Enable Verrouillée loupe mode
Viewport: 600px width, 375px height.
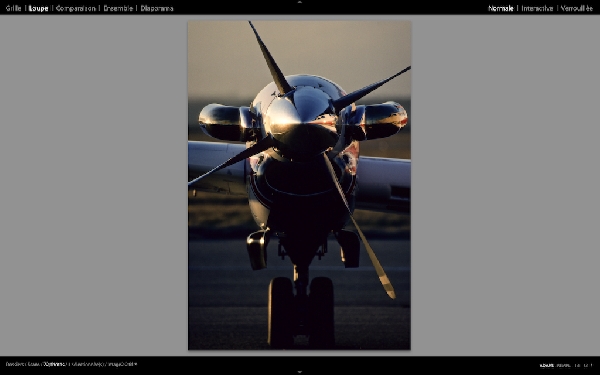(x=577, y=8)
